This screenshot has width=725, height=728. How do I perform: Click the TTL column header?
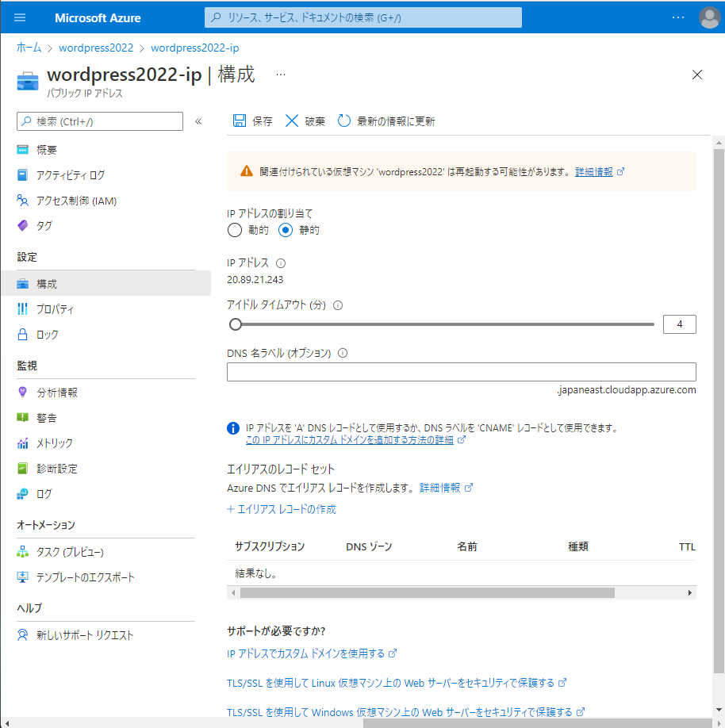click(x=688, y=547)
